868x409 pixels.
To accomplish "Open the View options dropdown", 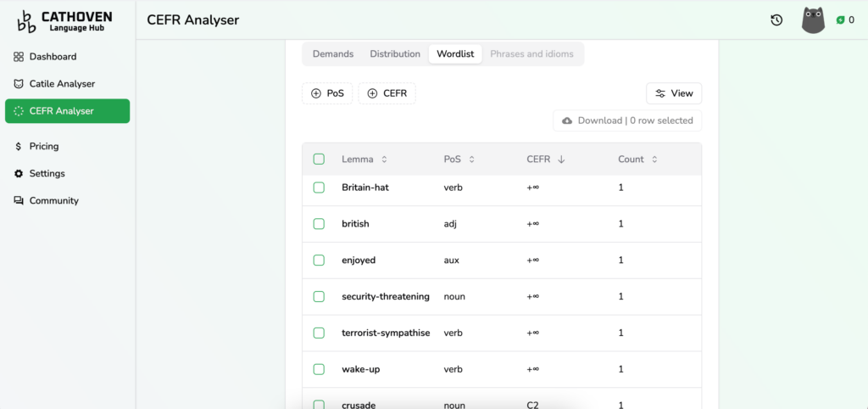I will click(x=673, y=93).
